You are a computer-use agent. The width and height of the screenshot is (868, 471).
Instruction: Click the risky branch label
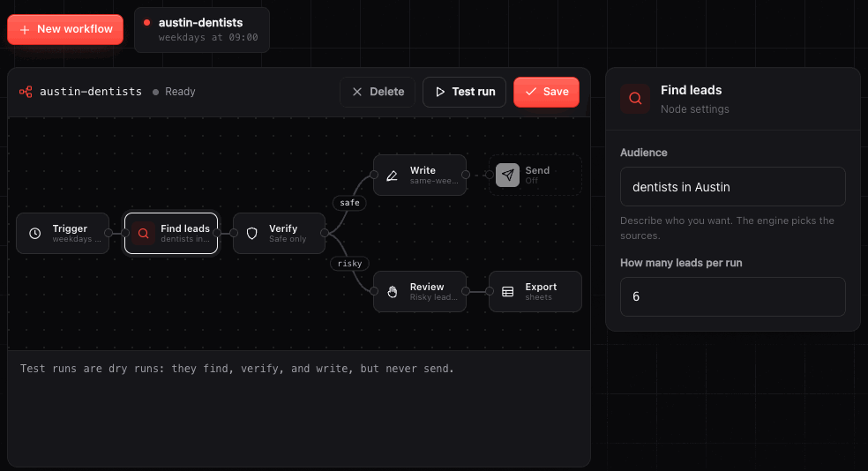[350, 264]
